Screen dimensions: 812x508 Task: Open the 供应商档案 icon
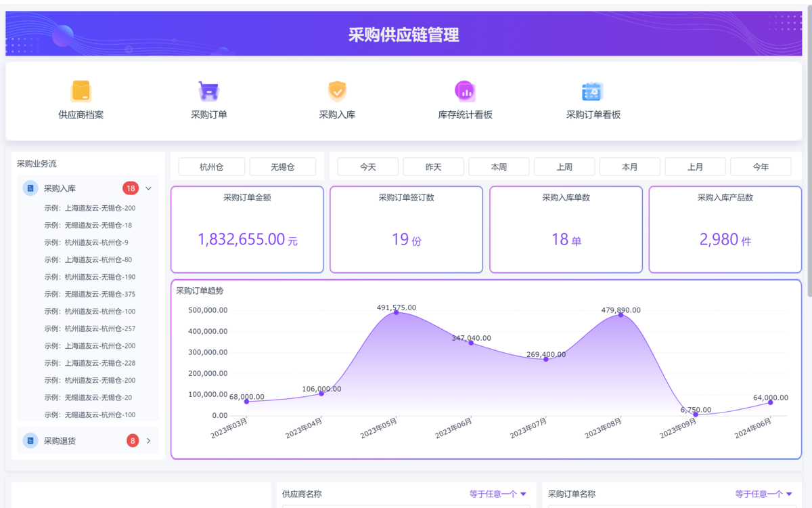click(x=81, y=91)
